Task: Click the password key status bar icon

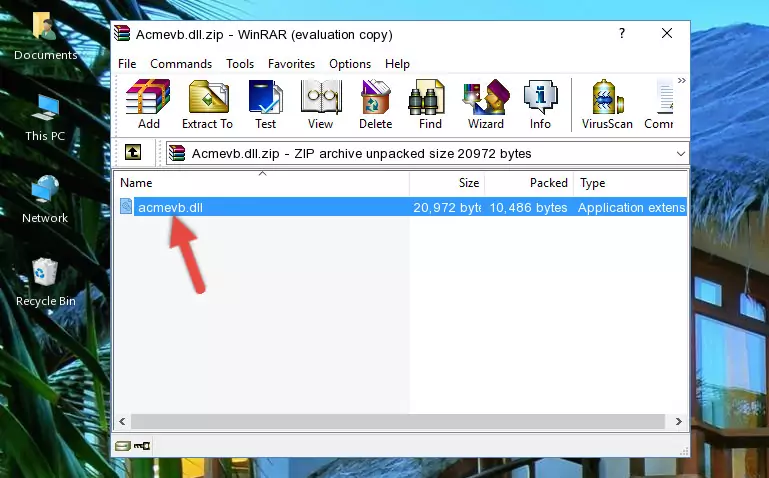Action: click(142, 446)
